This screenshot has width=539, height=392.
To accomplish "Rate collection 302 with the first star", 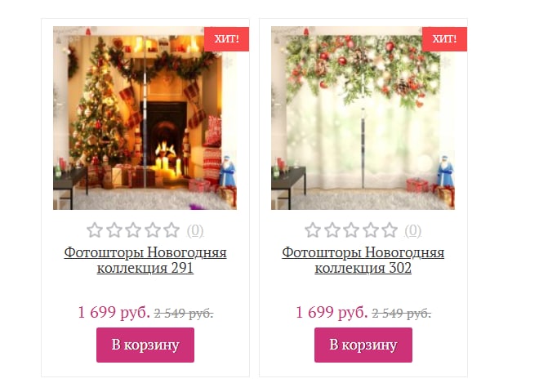I will pyautogui.click(x=313, y=230).
